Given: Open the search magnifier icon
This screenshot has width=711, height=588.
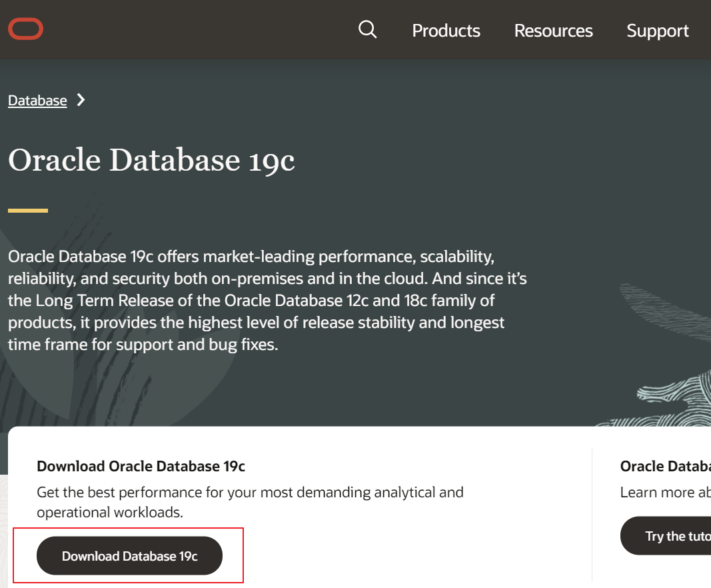Looking at the screenshot, I should pos(368,29).
